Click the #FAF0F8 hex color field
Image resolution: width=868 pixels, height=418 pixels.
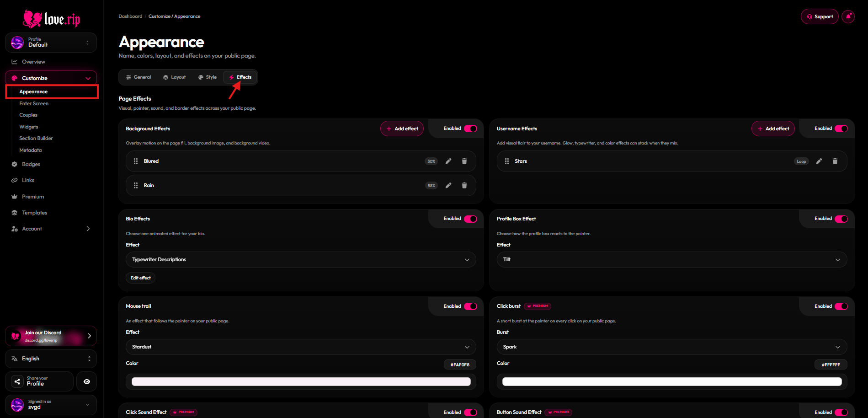coord(460,364)
